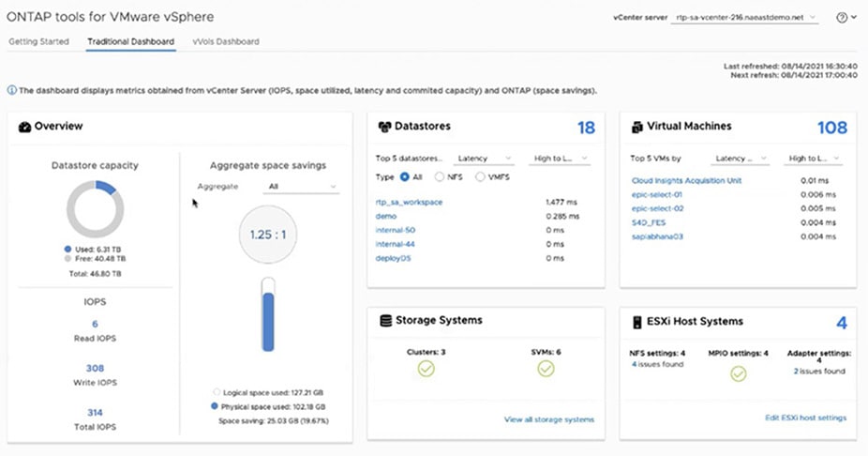Click the 0.285 ms latency value
Viewport: 868px width, 456px height.
click(x=562, y=216)
